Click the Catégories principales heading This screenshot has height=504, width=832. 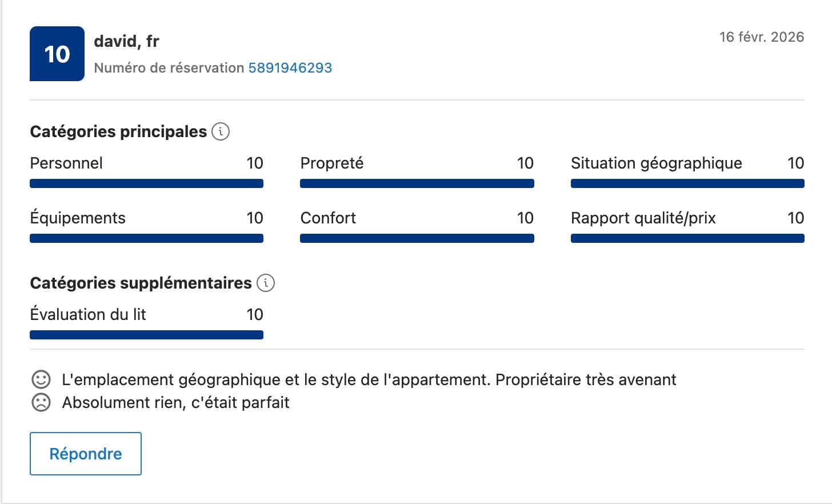118,131
